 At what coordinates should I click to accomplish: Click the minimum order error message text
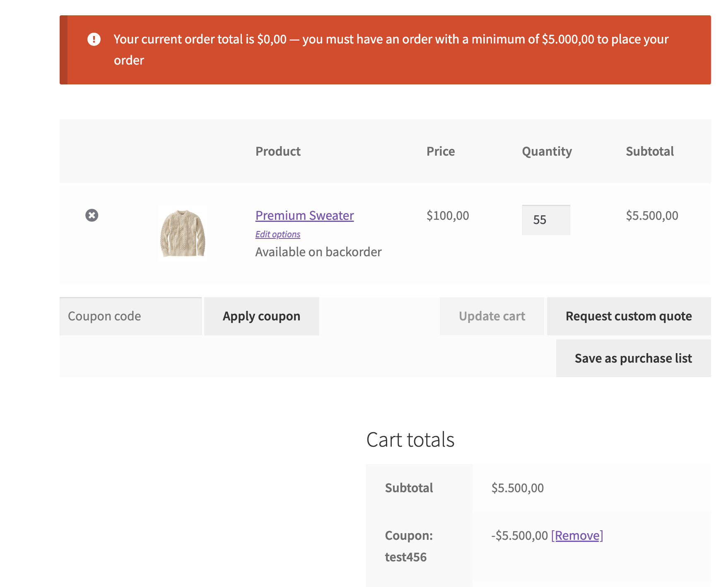(x=391, y=50)
